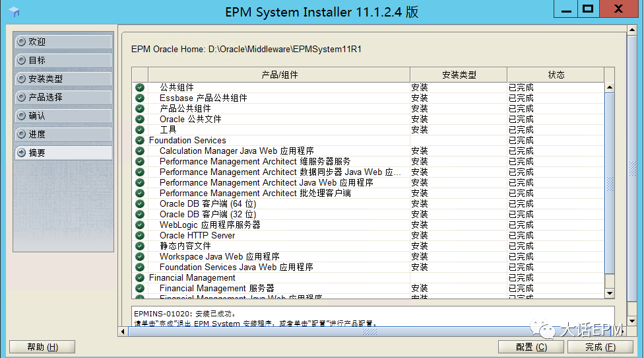
Task: Click table scrollbar up arrow
Action: [x=610, y=87]
